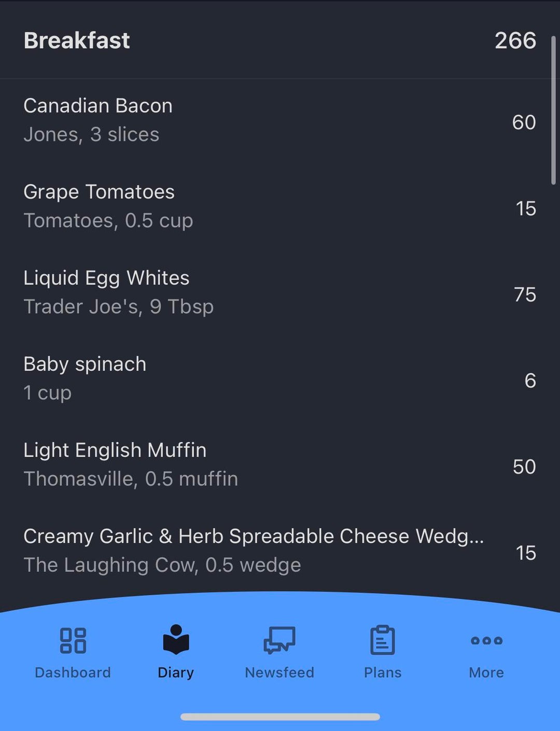The image size is (560, 731).
Task: Tap the home indicator bar
Action: pos(280,717)
